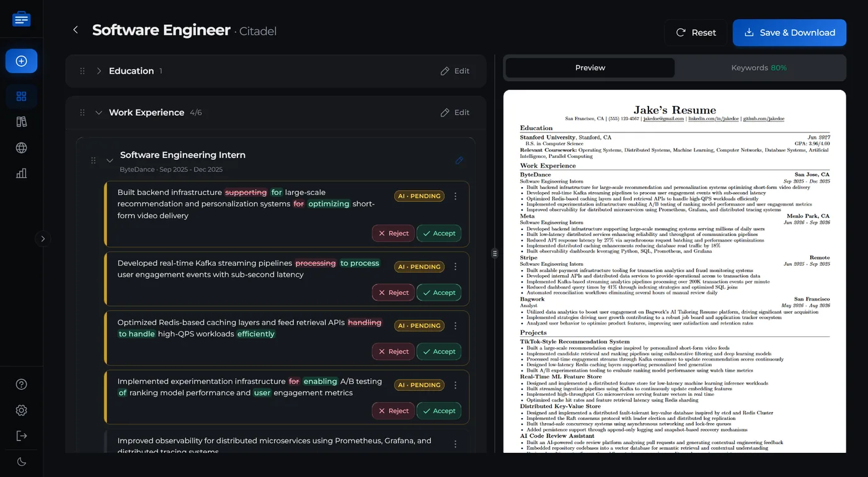Click the drag handle of the Education section
Screen dimensions: 868x477
82,71
